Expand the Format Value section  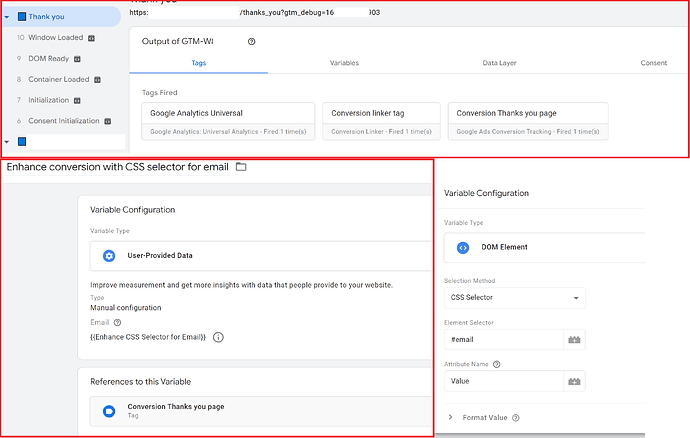coord(450,417)
